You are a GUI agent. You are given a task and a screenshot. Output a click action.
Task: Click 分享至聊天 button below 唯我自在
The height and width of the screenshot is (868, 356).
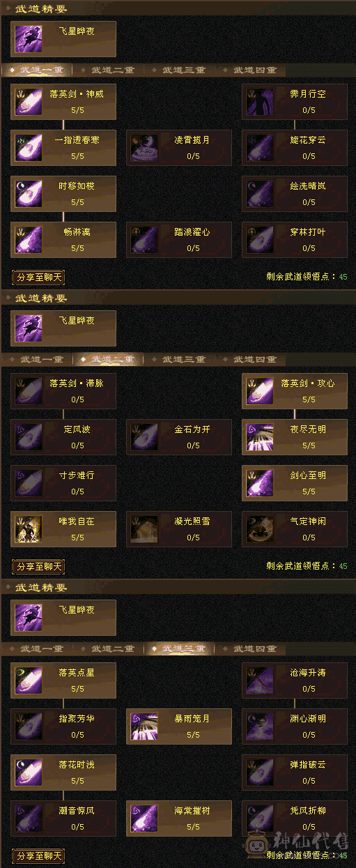coord(38,566)
